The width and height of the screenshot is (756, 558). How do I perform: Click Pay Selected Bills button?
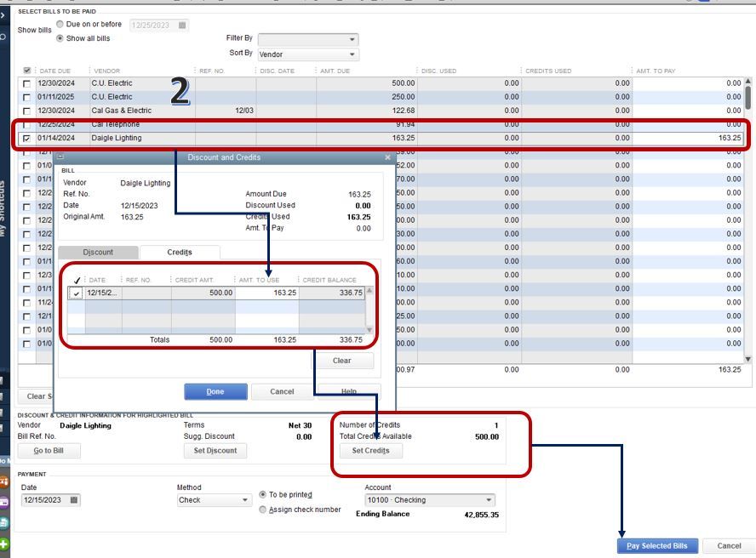pos(657,546)
